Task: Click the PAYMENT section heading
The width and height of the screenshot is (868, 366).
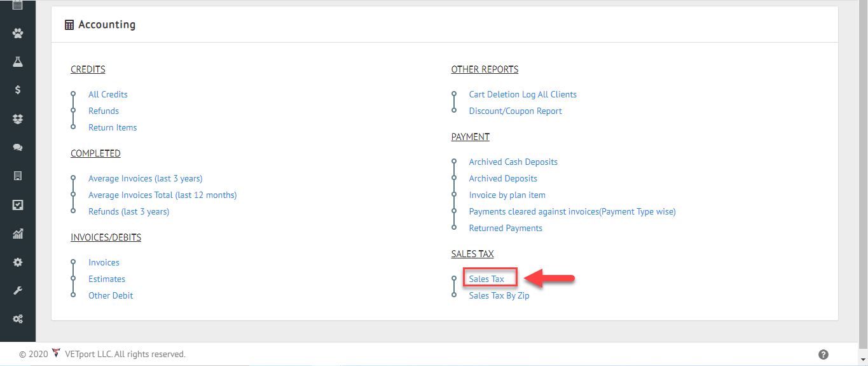Action: click(x=471, y=137)
